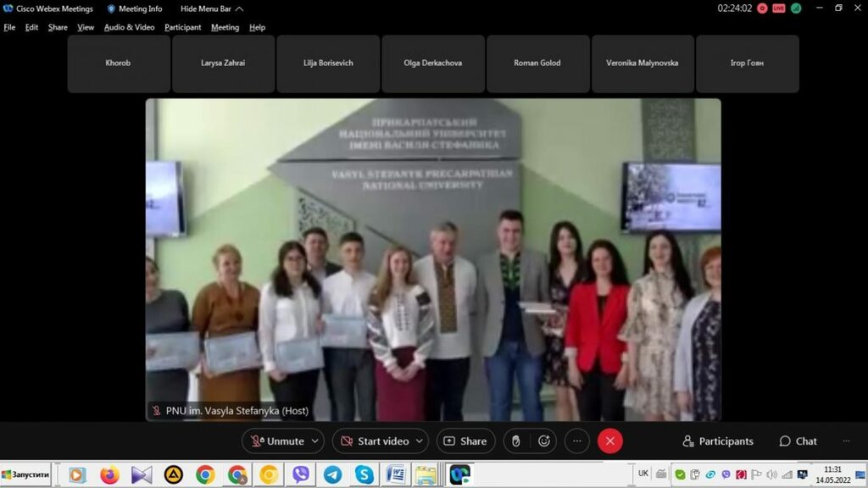Expand the video options arrow beside Start video
The height and width of the screenshot is (488, 868).
coord(420,441)
